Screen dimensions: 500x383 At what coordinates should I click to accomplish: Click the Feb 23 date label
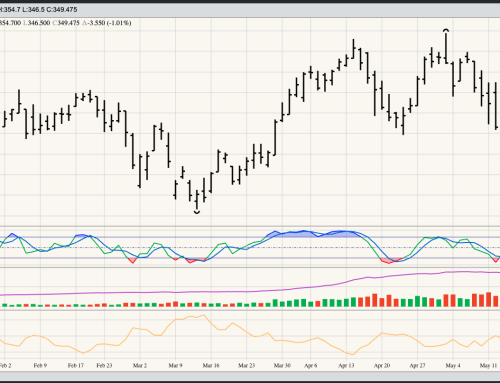click(x=104, y=365)
